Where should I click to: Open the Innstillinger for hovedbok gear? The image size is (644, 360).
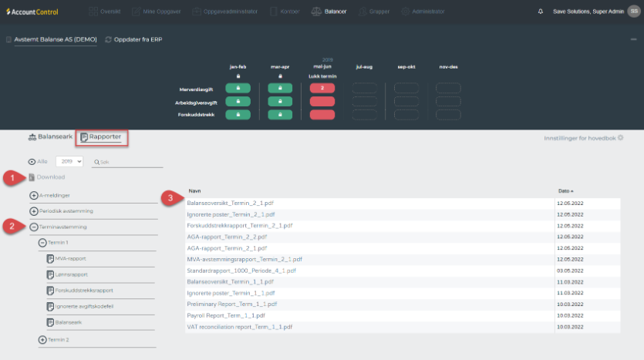(620, 138)
